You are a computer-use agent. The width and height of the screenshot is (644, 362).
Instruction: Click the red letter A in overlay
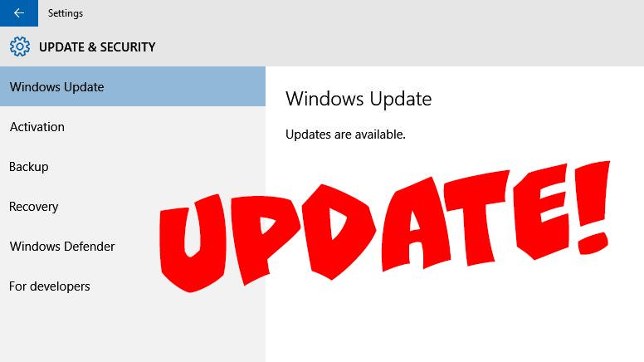[415, 224]
